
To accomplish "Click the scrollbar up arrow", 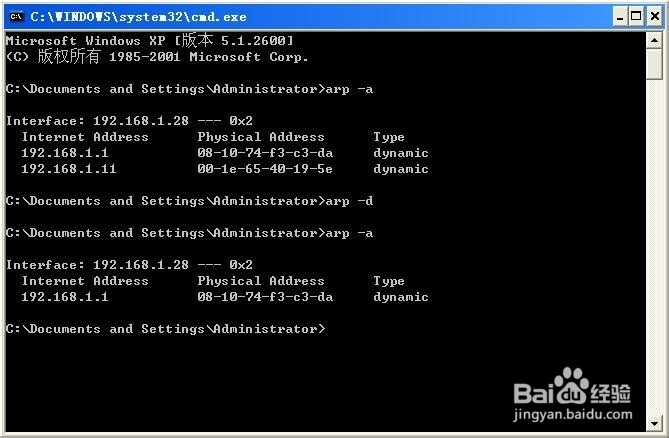I will [x=654, y=41].
